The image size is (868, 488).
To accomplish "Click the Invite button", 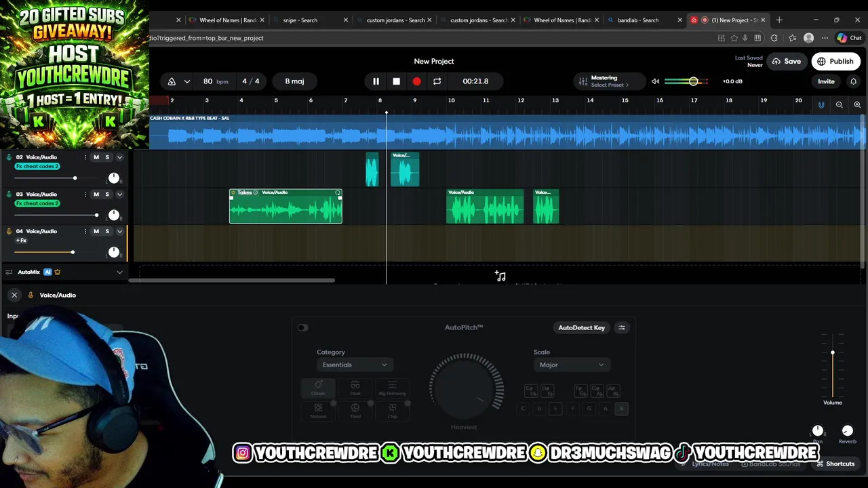I will (x=826, y=81).
